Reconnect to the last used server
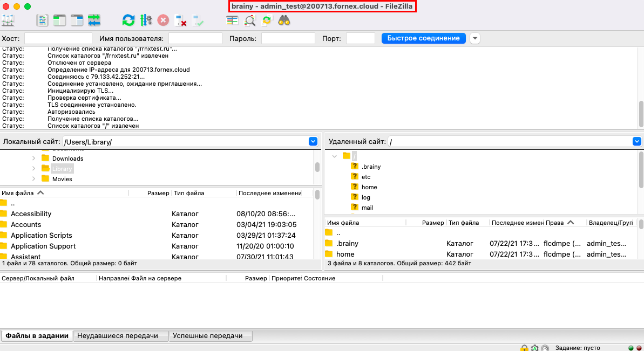Viewport: 644px width, 351px height. click(x=198, y=20)
